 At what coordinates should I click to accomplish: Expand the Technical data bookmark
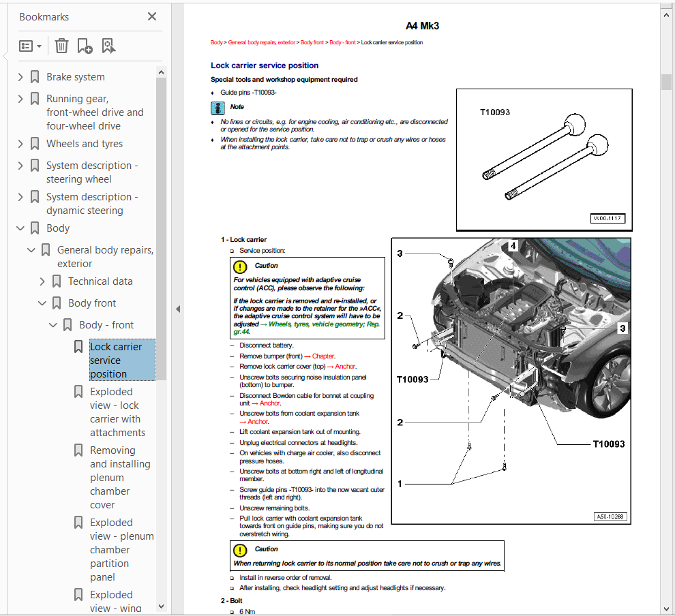point(42,281)
